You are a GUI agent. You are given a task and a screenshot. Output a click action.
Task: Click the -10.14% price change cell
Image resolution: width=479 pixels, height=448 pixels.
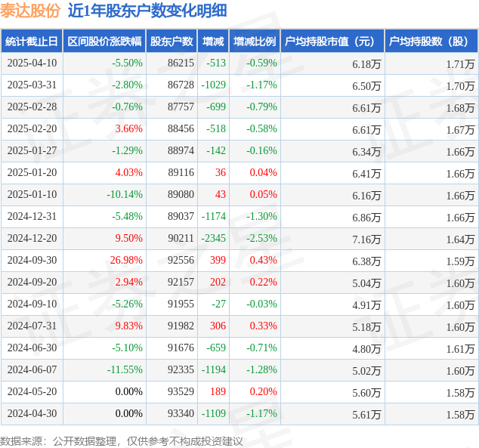(104, 194)
